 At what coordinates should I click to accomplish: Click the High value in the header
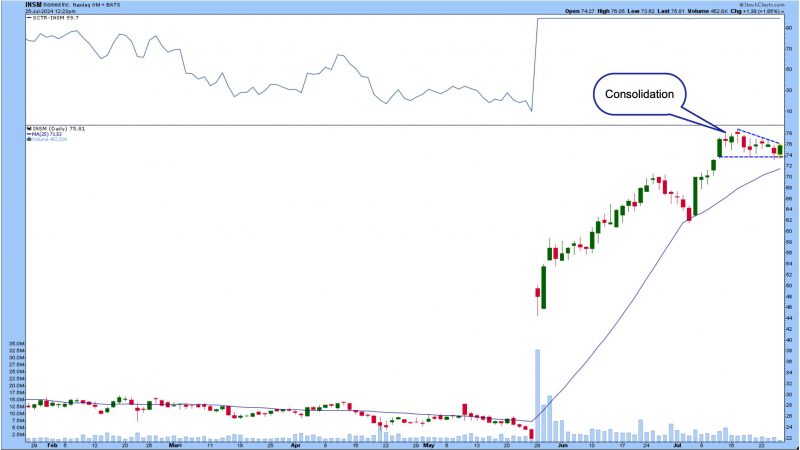tap(616, 11)
